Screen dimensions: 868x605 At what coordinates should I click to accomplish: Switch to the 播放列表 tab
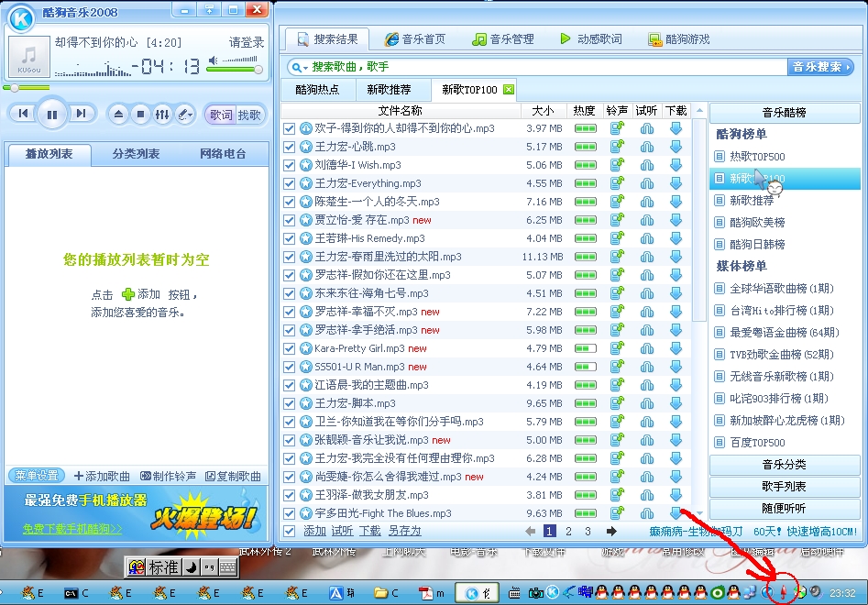pyautogui.click(x=49, y=153)
